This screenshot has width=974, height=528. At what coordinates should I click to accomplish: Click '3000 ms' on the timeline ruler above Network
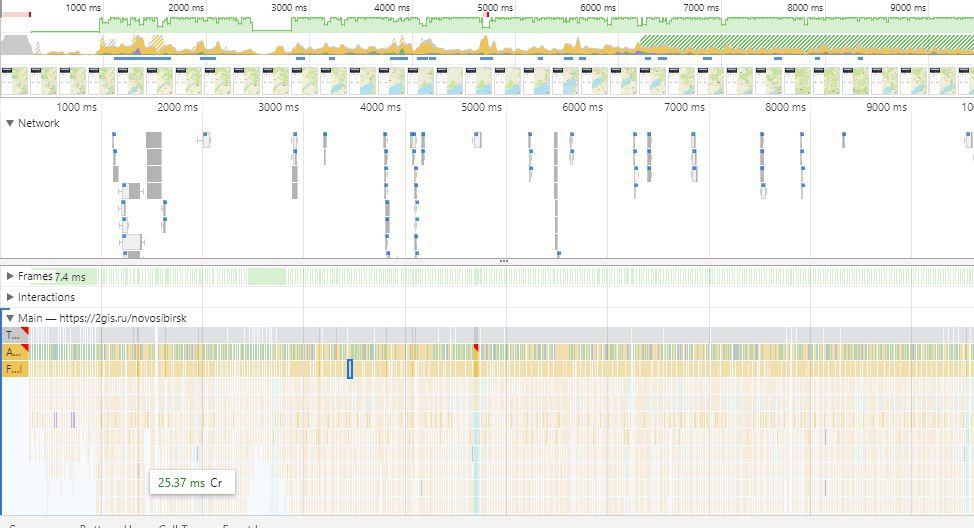click(278, 107)
